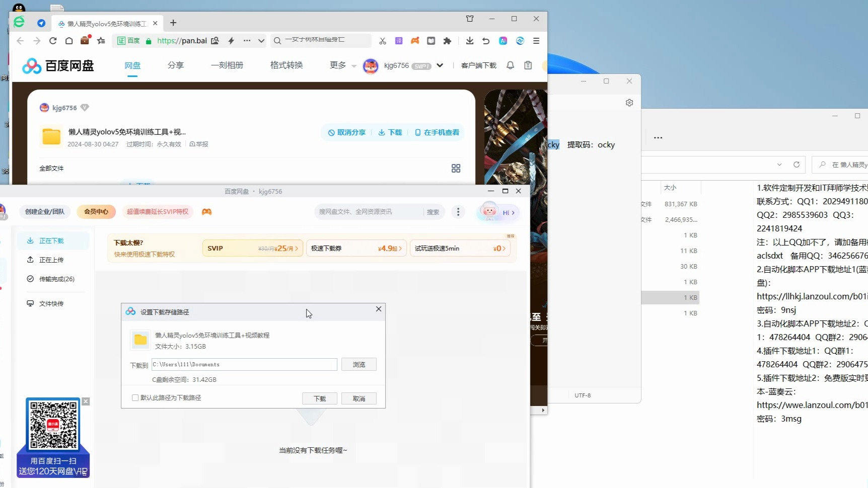Click the 下载 link on the share page
Screen dimensions: 868x488
pos(390,132)
